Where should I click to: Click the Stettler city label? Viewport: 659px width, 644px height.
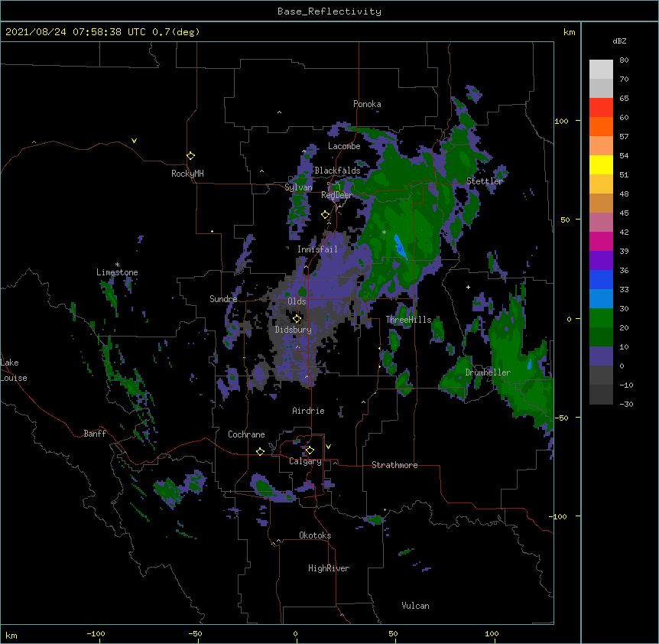[x=485, y=181]
